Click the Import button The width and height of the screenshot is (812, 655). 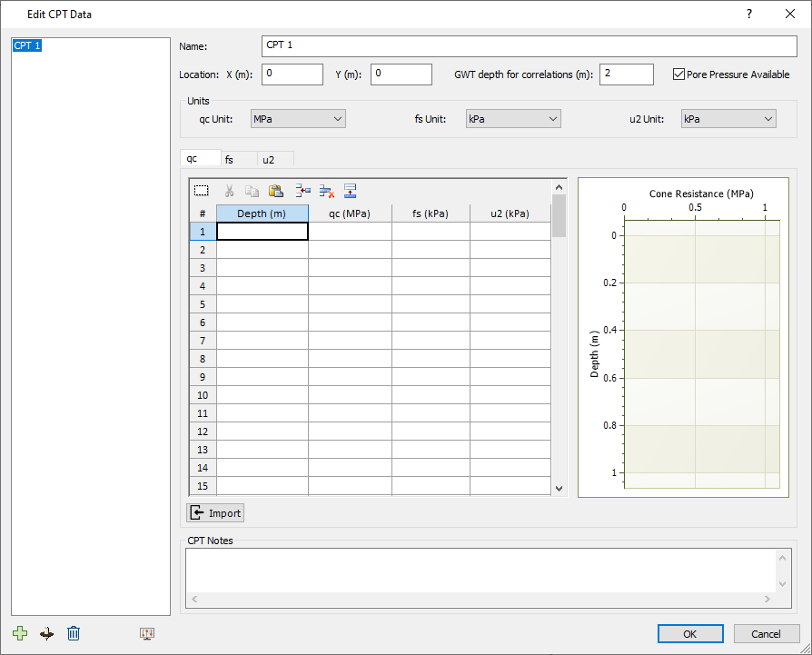pos(214,512)
